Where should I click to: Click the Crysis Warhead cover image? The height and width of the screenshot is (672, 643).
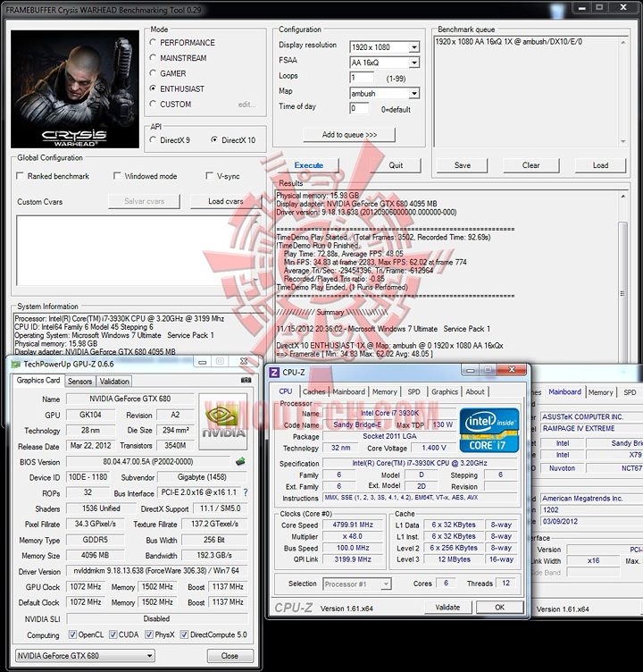(x=75, y=89)
